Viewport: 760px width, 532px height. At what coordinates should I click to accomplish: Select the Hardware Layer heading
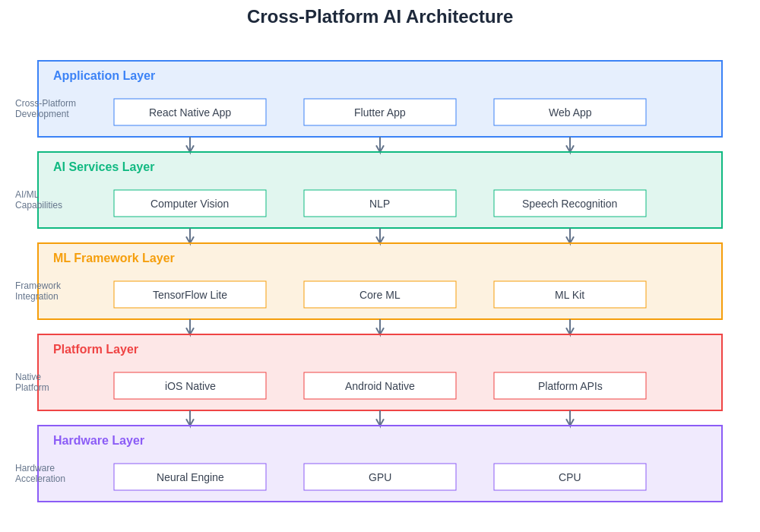[99, 441]
